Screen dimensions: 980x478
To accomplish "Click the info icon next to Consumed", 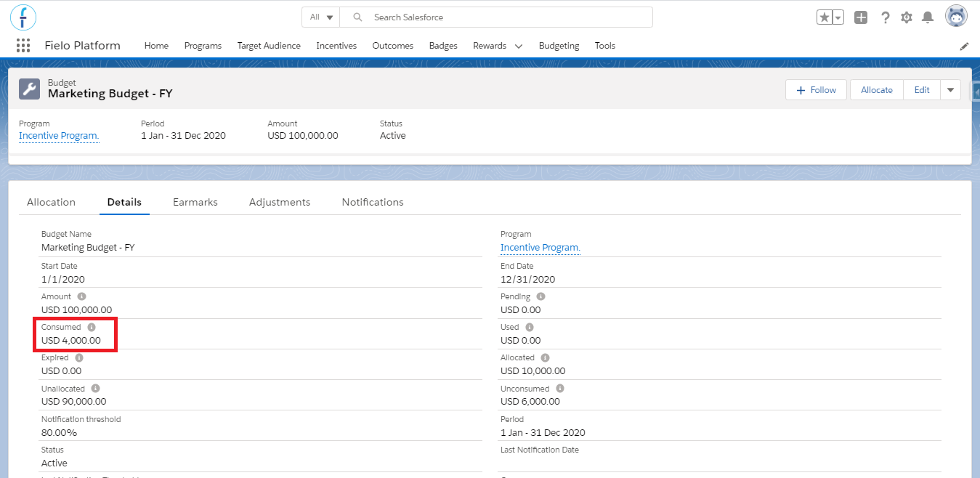I will click(x=92, y=328).
